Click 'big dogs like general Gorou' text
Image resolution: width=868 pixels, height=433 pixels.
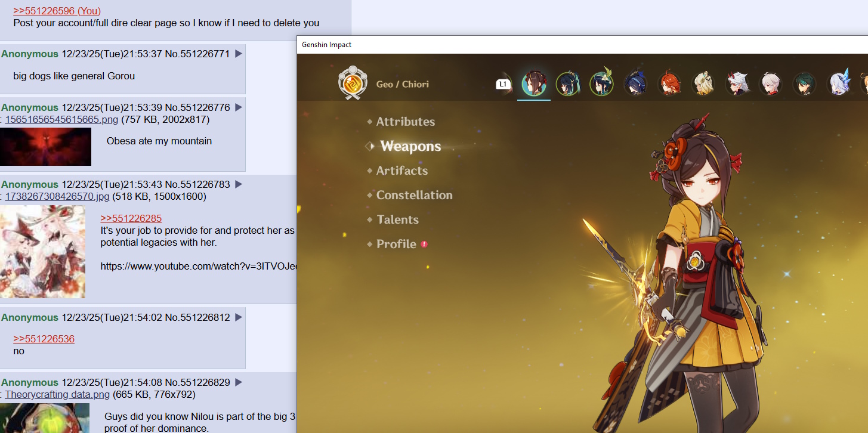(x=74, y=76)
